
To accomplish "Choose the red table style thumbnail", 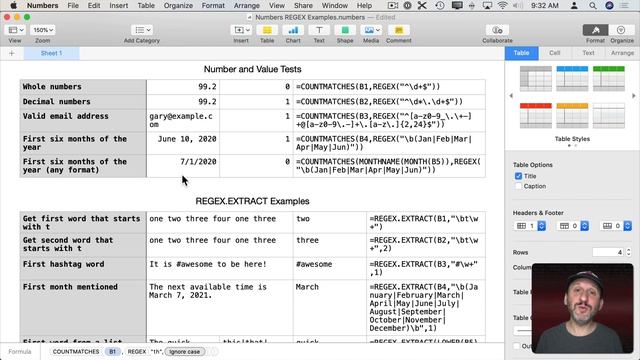I will click(x=536, y=116).
